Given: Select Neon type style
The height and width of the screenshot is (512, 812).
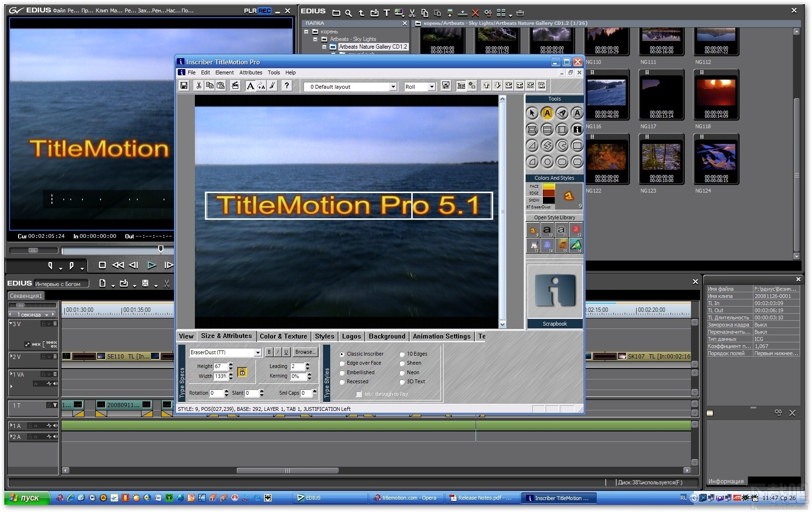Looking at the screenshot, I should point(410,372).
